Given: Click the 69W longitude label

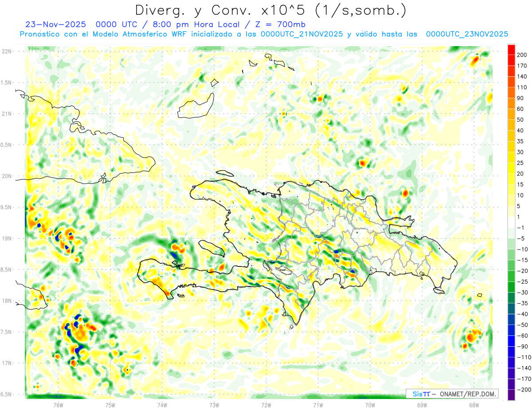Looking at the screenshot, I should click(422, 405).
